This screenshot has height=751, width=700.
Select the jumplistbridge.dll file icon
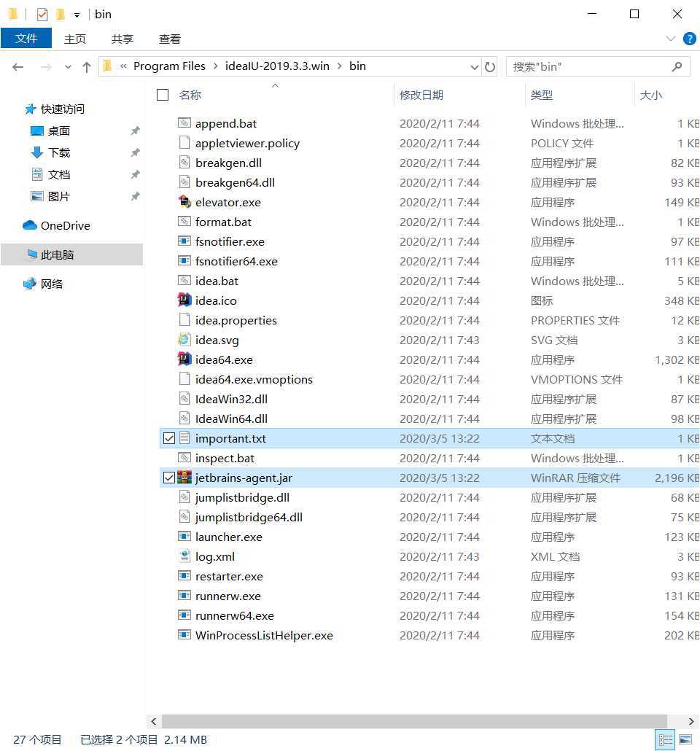pyautogui.click(x=184, y=497)
